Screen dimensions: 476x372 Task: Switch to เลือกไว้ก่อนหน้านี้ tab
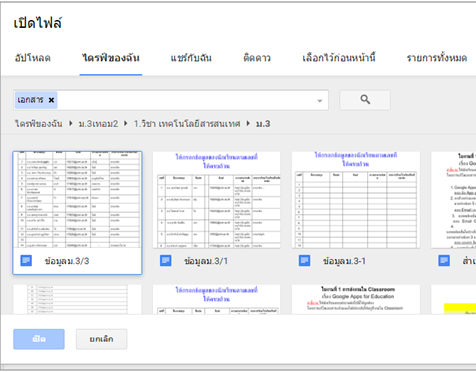[x=339, y=58]
